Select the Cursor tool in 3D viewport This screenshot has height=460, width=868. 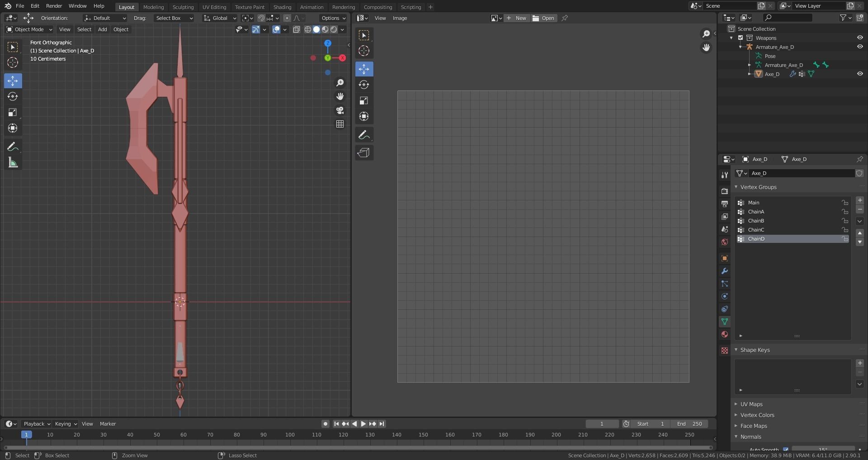13,62
